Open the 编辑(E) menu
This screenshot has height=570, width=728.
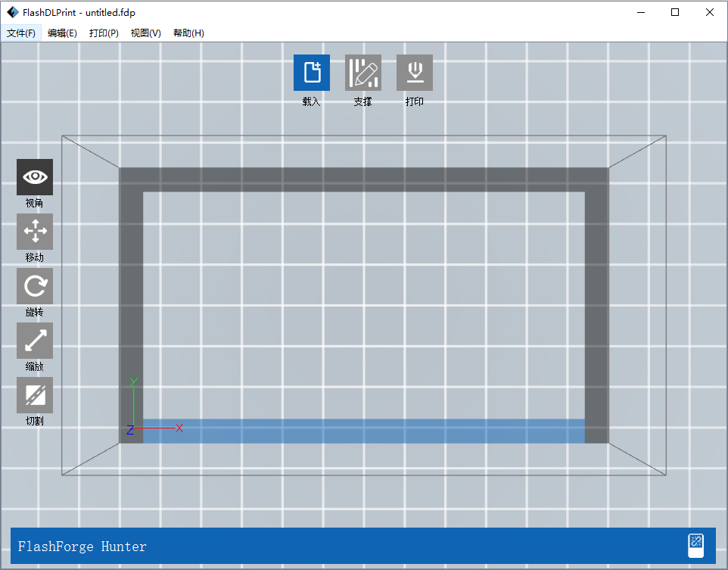[62, 33]
